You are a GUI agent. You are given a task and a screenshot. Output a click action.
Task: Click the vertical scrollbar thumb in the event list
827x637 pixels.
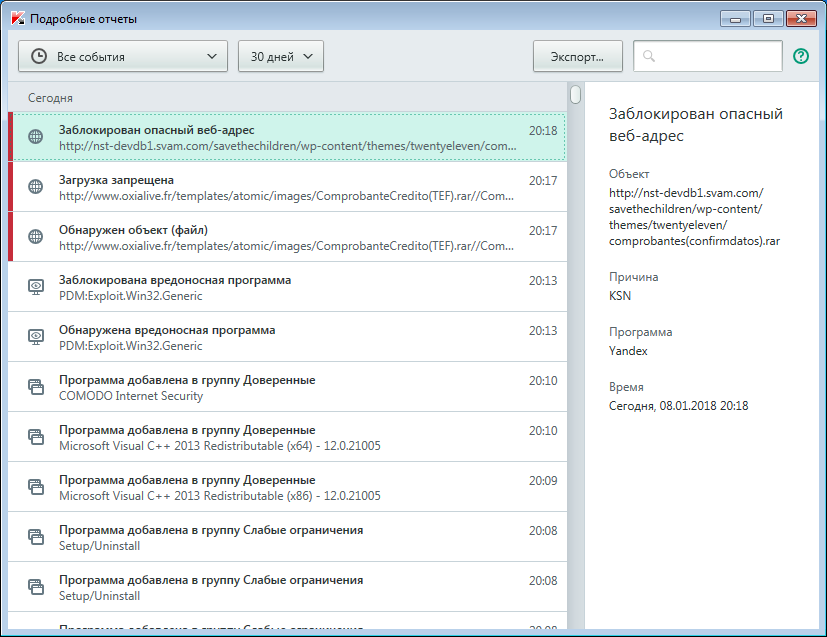point(575,95)
